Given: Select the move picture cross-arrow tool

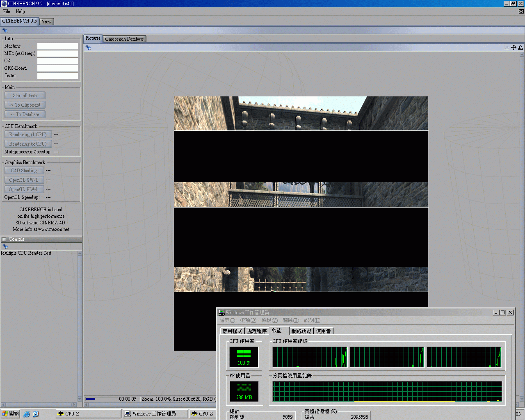Looking at the screenshot, I should pyautogui.click(x=514, y=48).
